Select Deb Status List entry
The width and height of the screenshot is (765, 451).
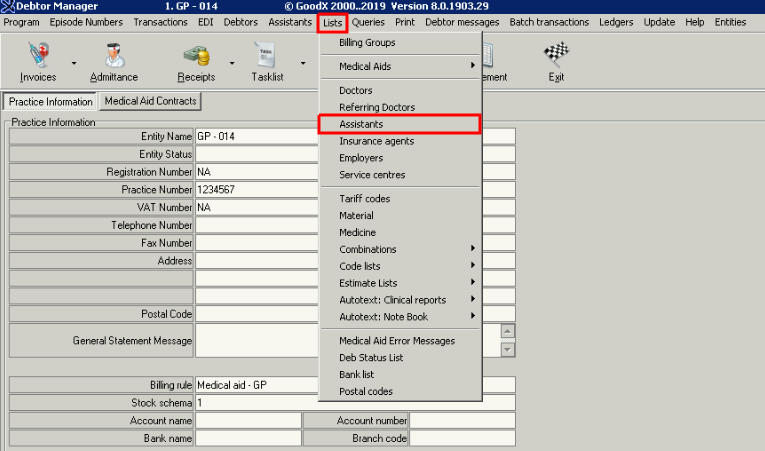(400, 358)
